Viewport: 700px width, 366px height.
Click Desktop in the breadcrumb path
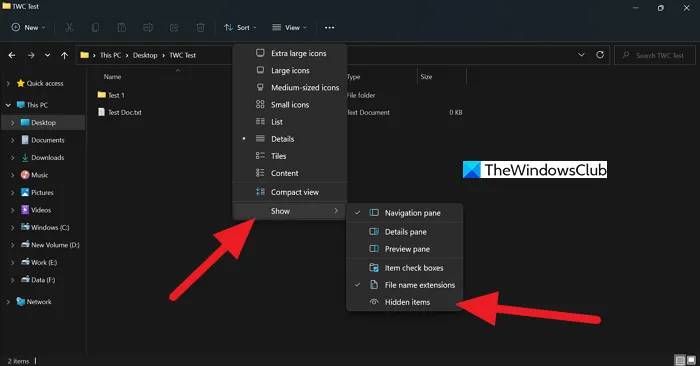pos(145,55)
